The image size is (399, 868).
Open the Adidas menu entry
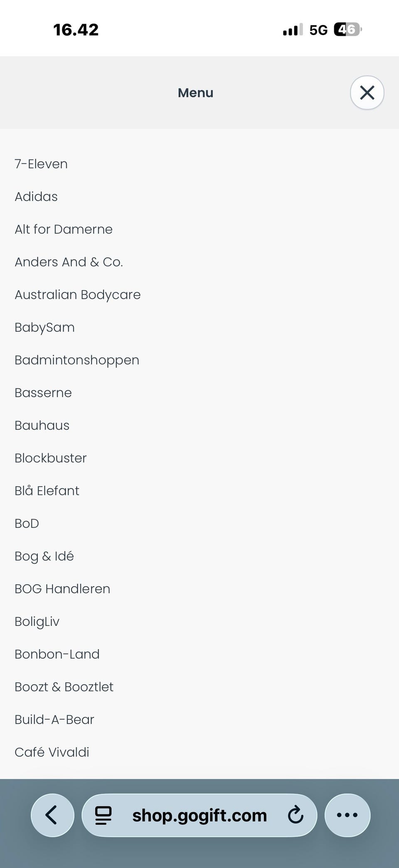[36, 196]
